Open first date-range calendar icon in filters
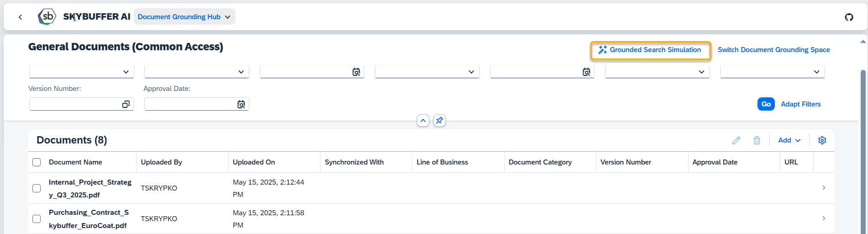868x234 pixels. click(x=356, y=72)
